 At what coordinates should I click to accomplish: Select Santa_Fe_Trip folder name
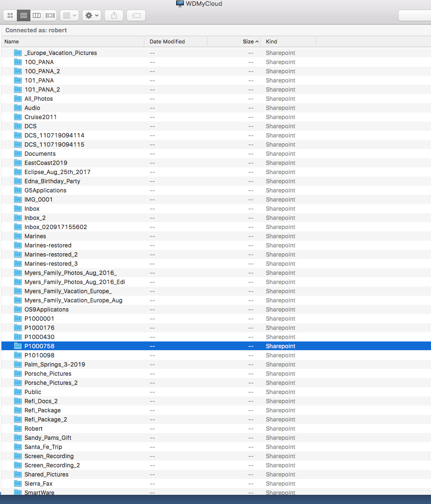pyautogui.click(x=43, y=447)
